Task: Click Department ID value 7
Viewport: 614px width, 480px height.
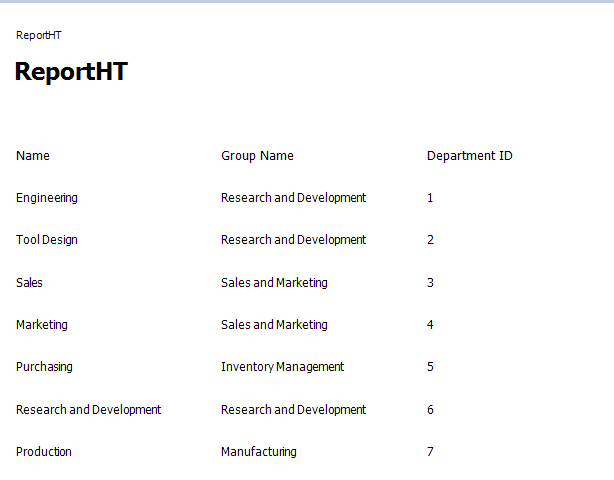Action: [x=430, y=452]
